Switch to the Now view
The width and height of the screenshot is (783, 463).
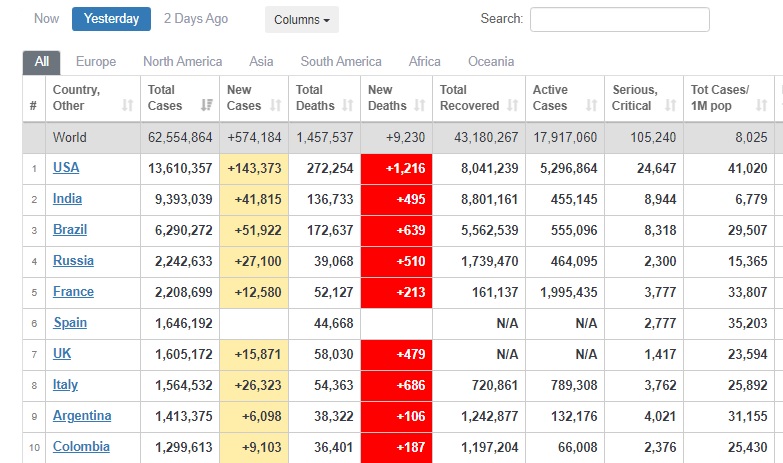pos(46,19)
